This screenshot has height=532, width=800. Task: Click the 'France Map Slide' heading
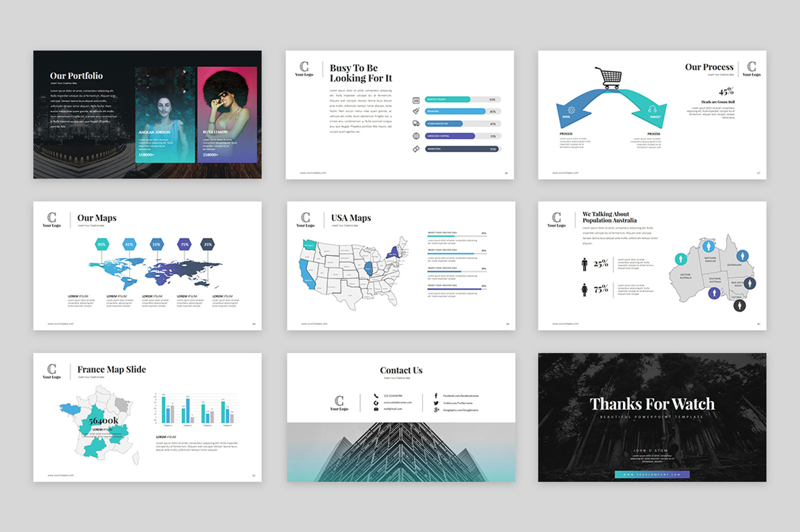(111, 370)
